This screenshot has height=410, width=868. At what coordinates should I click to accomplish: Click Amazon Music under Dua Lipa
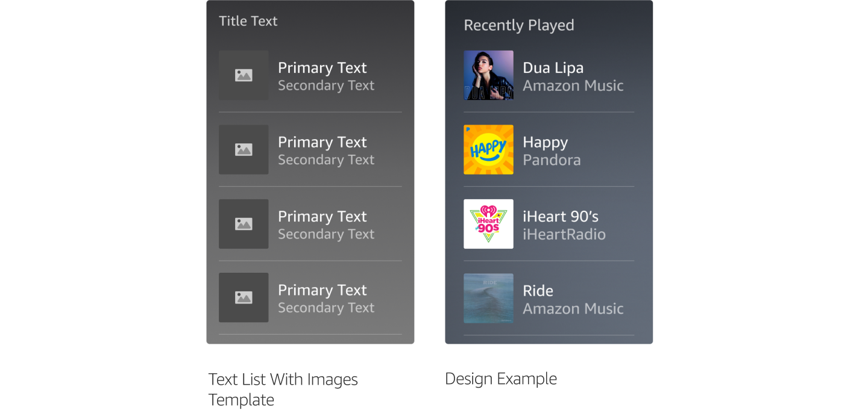[573, 85]
